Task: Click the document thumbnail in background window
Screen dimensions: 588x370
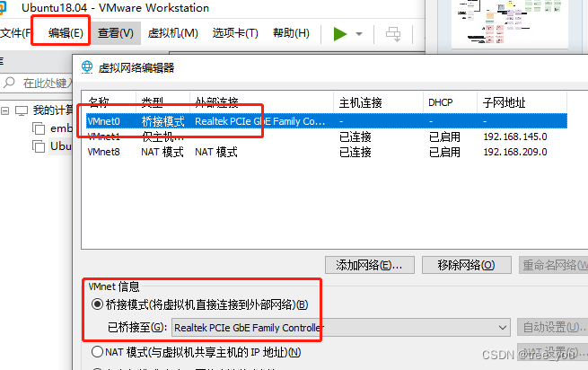Action: tap(510, 23)
